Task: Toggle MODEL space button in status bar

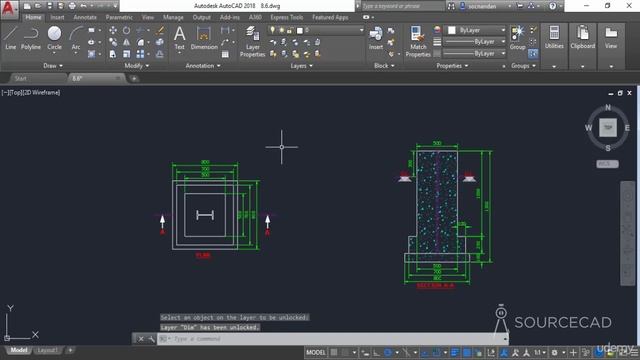Action: click(316, 353)
